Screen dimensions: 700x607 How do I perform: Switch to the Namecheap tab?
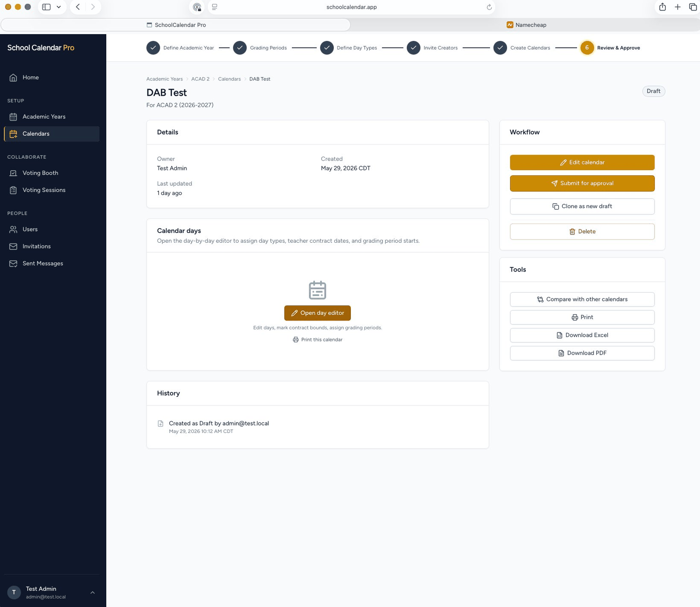pyautogui.click(x=526, y=25)
